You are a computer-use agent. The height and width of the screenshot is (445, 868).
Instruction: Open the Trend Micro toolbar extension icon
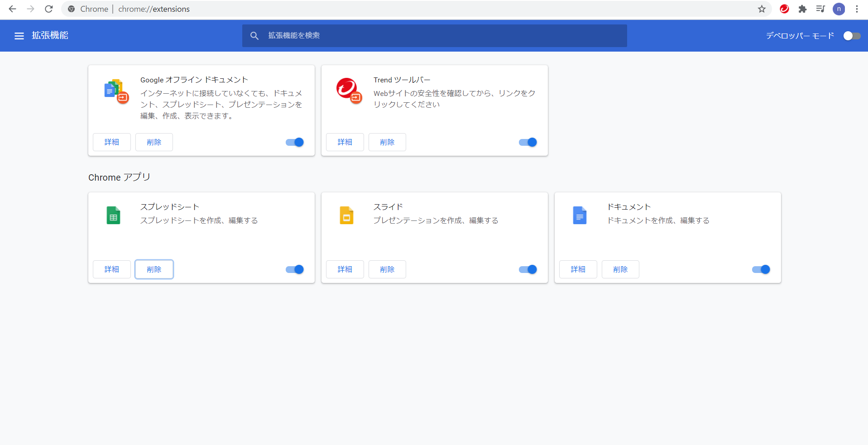coord(784,9)
